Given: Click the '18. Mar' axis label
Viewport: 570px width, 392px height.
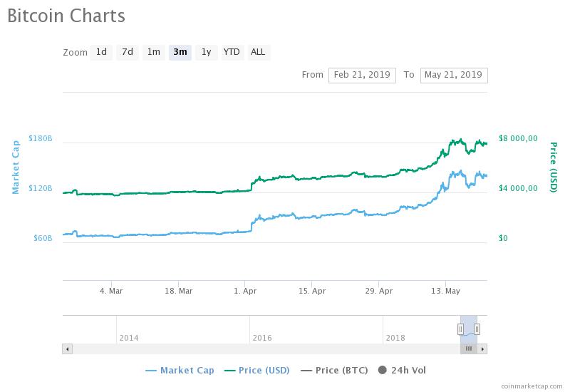Looking at the screenshot, I should [x=179, y=292].
